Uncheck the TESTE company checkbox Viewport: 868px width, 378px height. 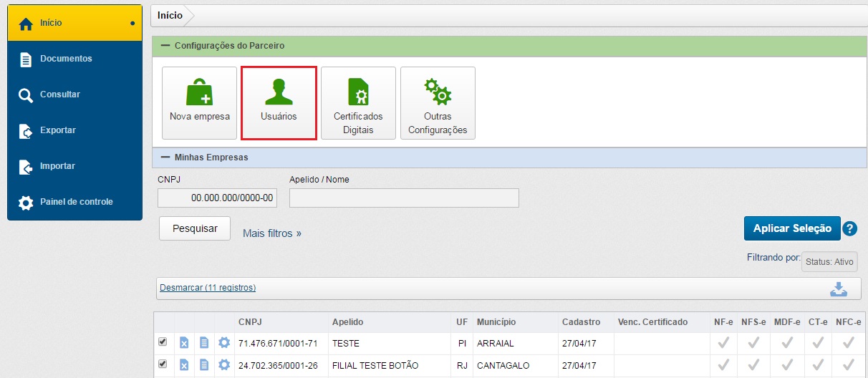tap(163, 342)
